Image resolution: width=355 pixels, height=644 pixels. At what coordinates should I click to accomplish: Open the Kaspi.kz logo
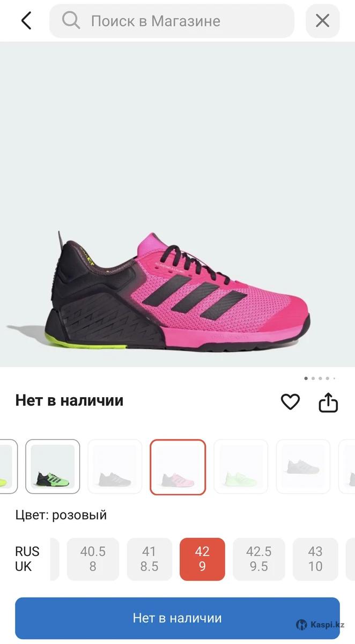[x=321, y=624]
